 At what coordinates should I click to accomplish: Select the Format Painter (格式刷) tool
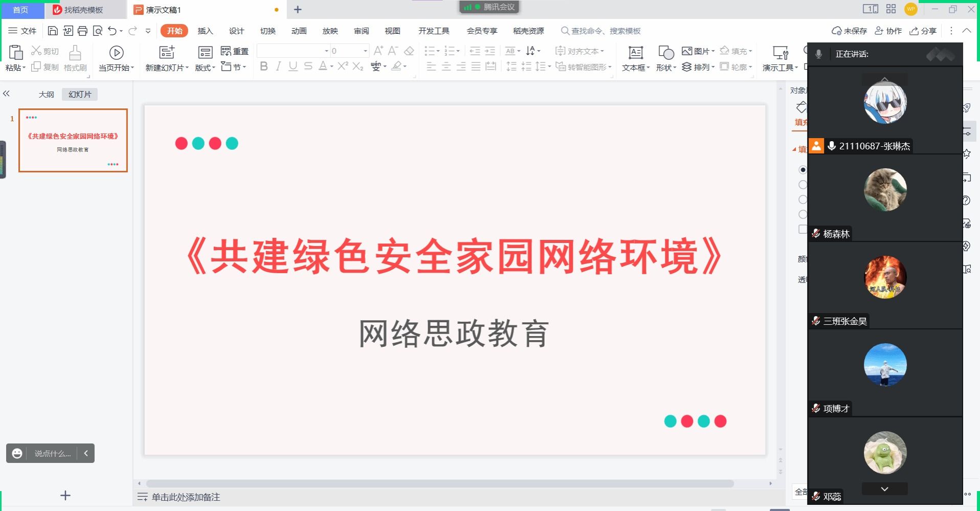[75, 58]
